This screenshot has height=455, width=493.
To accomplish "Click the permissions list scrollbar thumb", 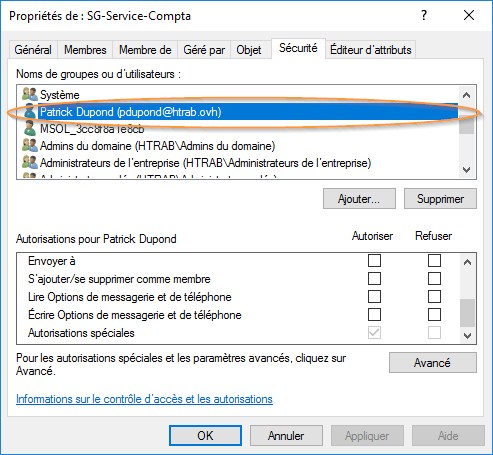I will (467, 313).
